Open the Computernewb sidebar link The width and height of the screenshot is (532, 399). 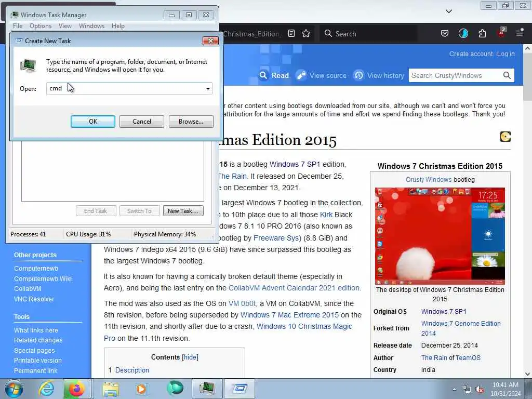tap(36, 269)
